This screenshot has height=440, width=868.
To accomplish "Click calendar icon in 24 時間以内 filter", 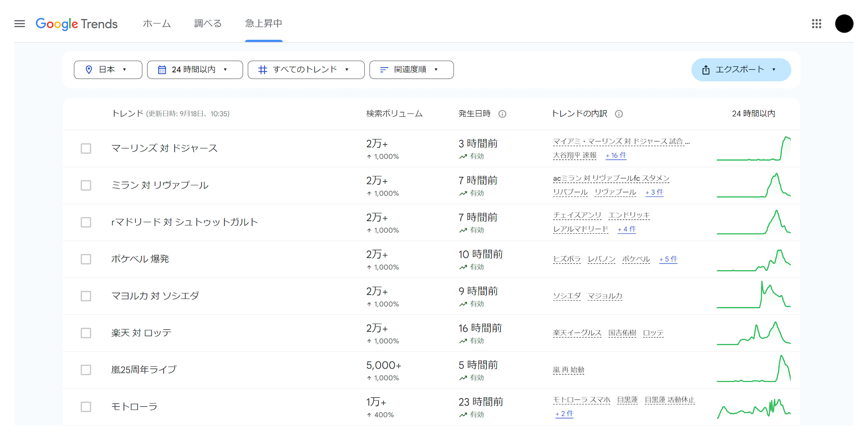I will pos(162,70).
